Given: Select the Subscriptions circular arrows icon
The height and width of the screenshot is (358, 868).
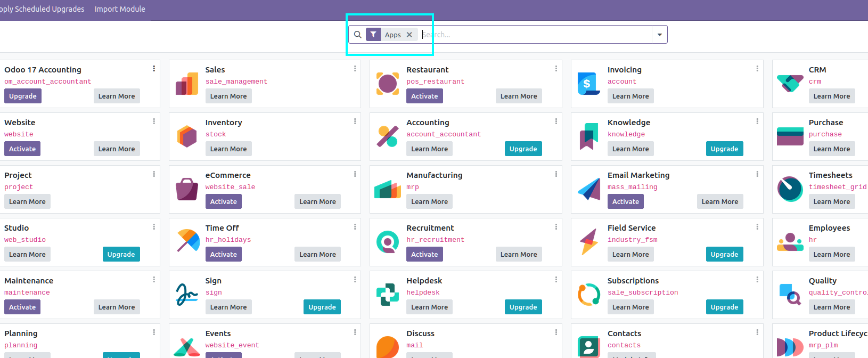Looking at the screenshot, I should click(x=589, y=295).
